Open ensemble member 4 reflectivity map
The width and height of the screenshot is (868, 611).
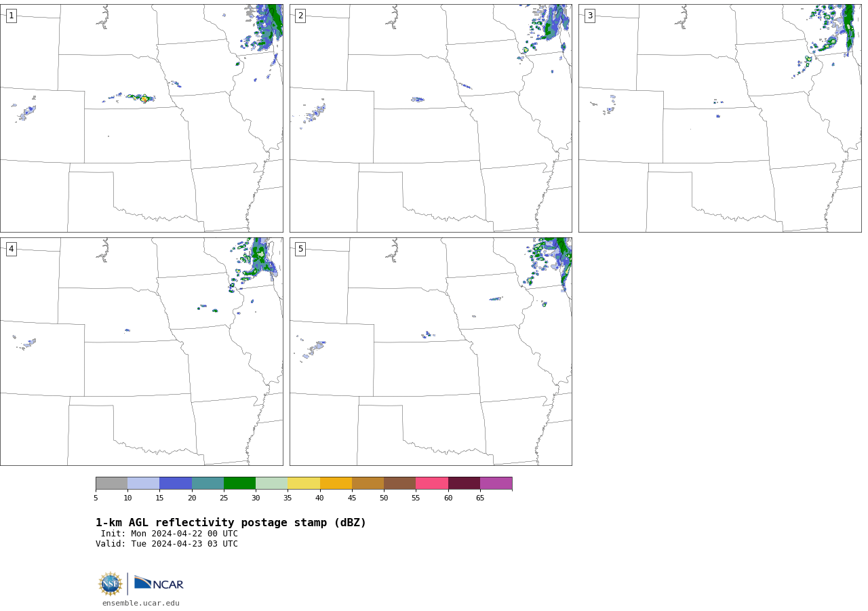141,351
